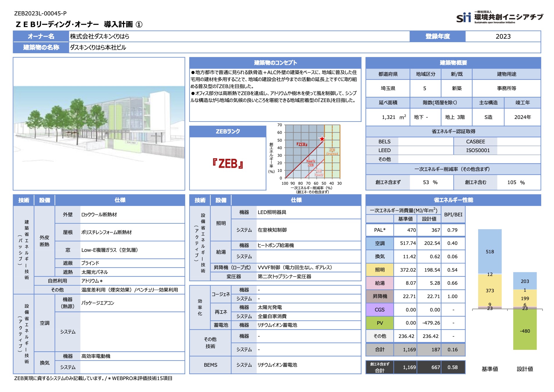
Task: Click the green PV category cell
Action: (380, 323)
